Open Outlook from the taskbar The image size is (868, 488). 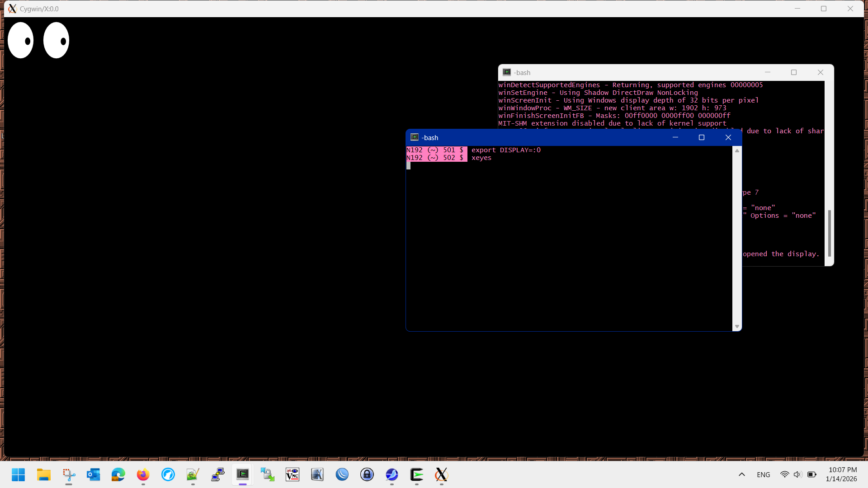point(94,474)
